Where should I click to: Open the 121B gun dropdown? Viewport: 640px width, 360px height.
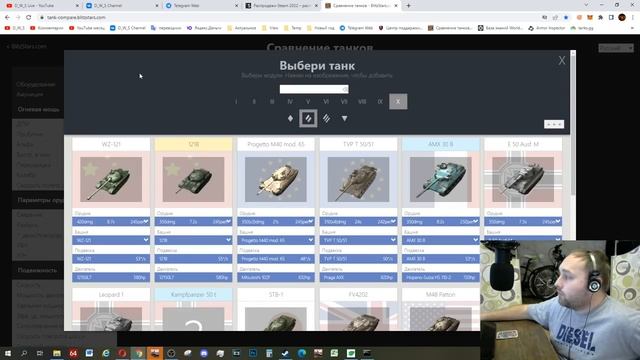(193, 222)
